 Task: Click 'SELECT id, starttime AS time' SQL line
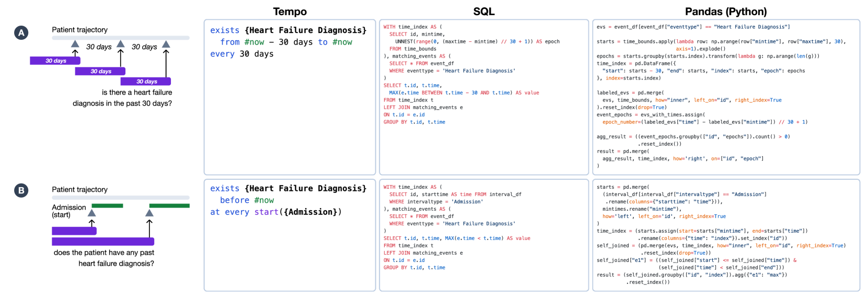455,194
